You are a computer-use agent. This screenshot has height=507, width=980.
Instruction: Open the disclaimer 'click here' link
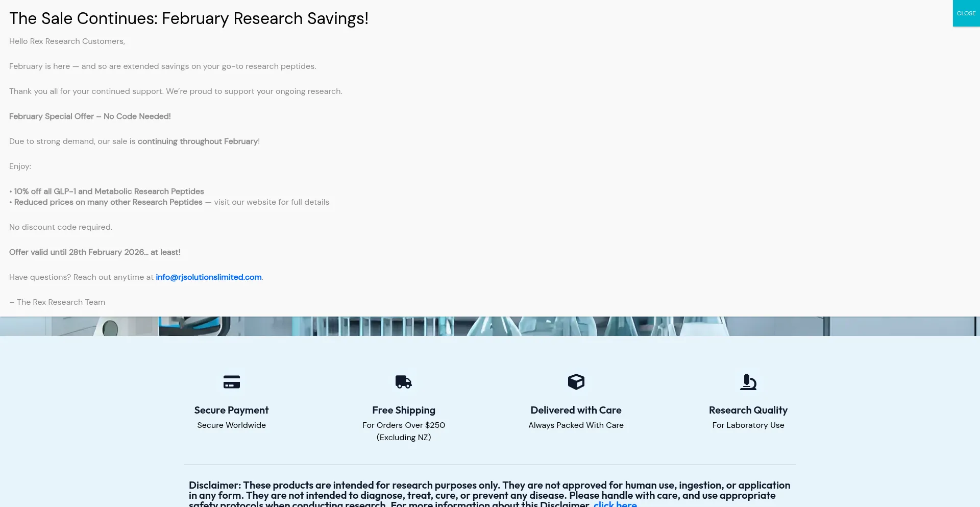(x=615, y=504)
